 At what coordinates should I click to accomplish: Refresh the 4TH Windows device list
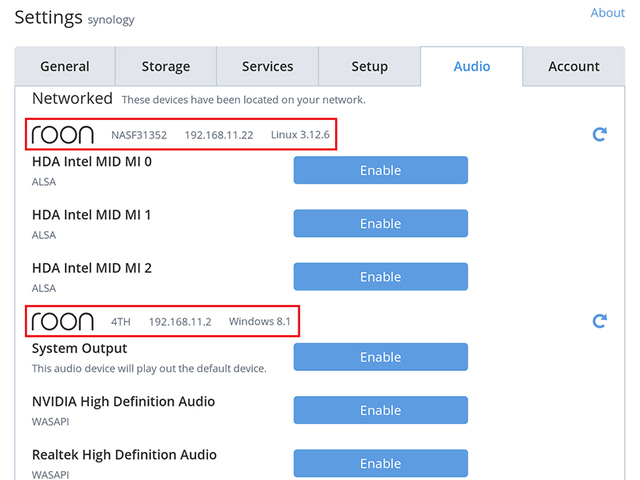[x=600, y=321]
